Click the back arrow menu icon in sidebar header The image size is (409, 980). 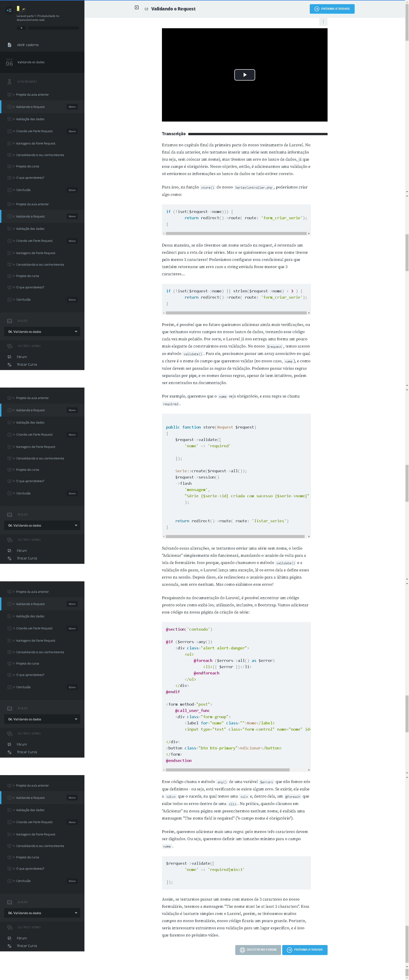(9, 11)
